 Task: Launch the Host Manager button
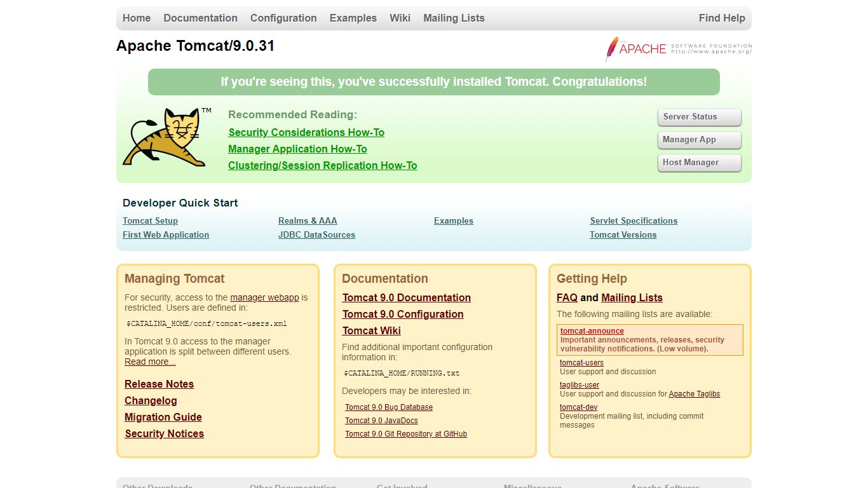[699, 163]
